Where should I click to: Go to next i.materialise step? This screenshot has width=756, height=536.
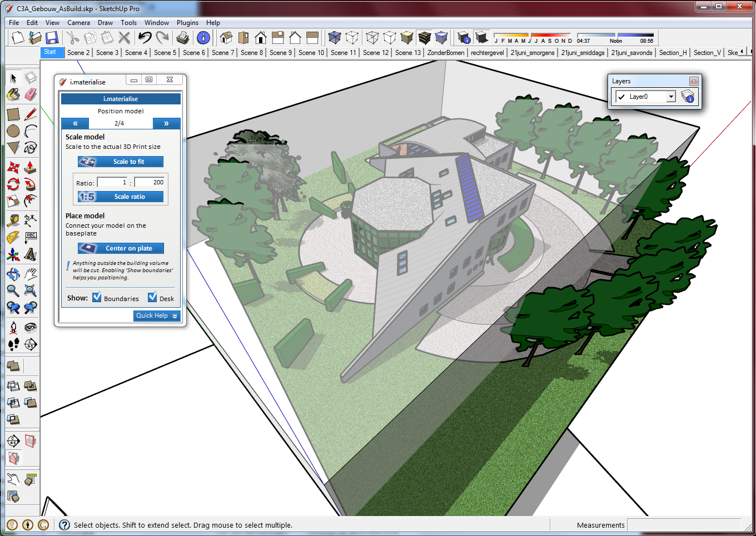click(x=166, y=123)
